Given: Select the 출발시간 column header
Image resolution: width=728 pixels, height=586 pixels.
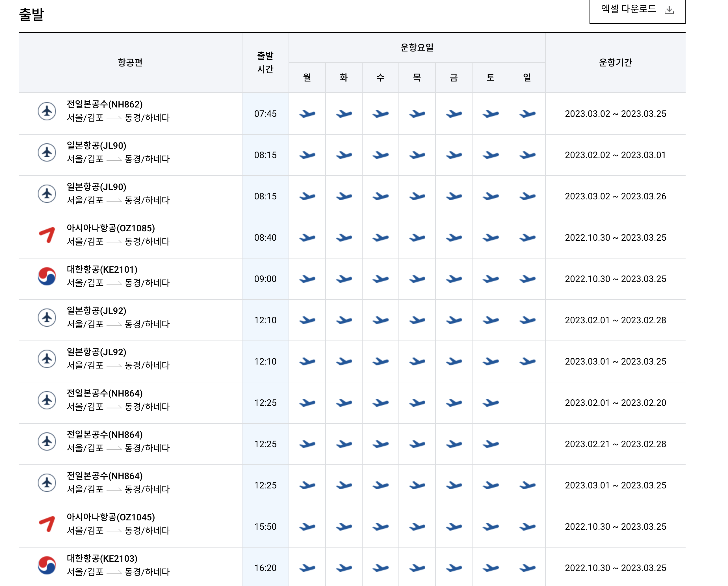Looking at the screenshot, I should pyautogui.click(x=265, y=63).
